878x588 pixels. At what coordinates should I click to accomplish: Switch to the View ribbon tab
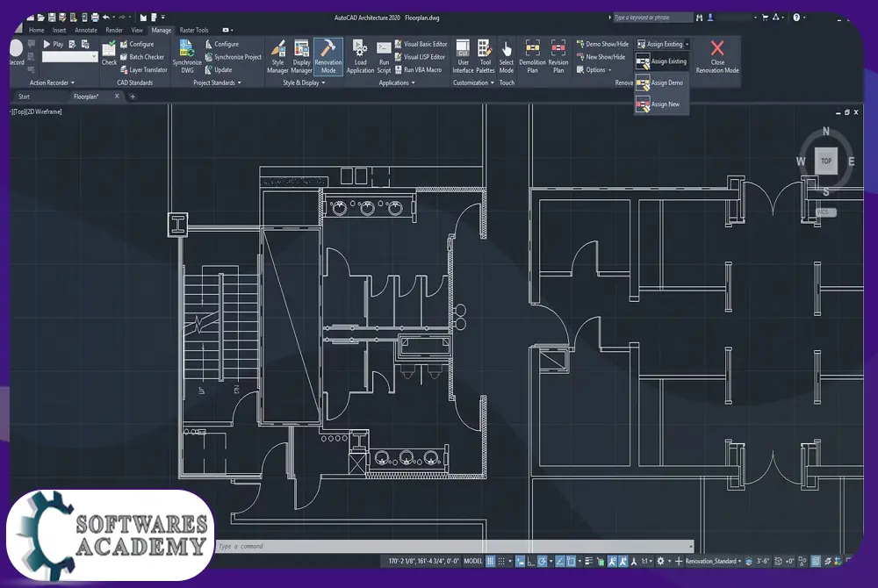[137, 30]
